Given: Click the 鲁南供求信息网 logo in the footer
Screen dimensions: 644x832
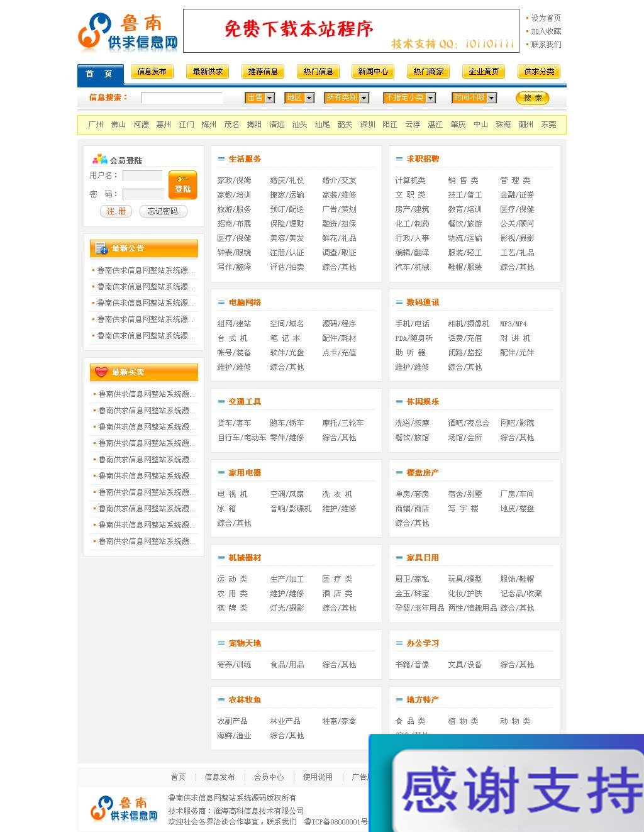Looking at the screenshot, I should coord(124,808).
